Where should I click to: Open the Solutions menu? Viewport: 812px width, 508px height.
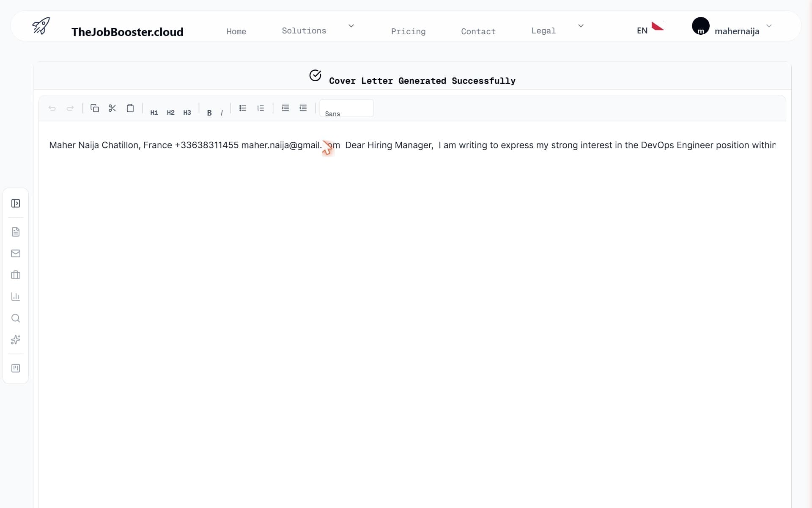tap(304, 30)
